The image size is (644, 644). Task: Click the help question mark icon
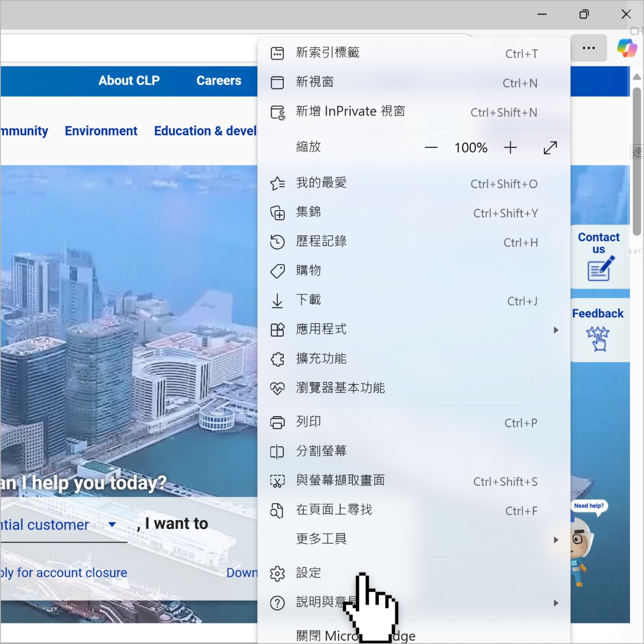[277, 603]
